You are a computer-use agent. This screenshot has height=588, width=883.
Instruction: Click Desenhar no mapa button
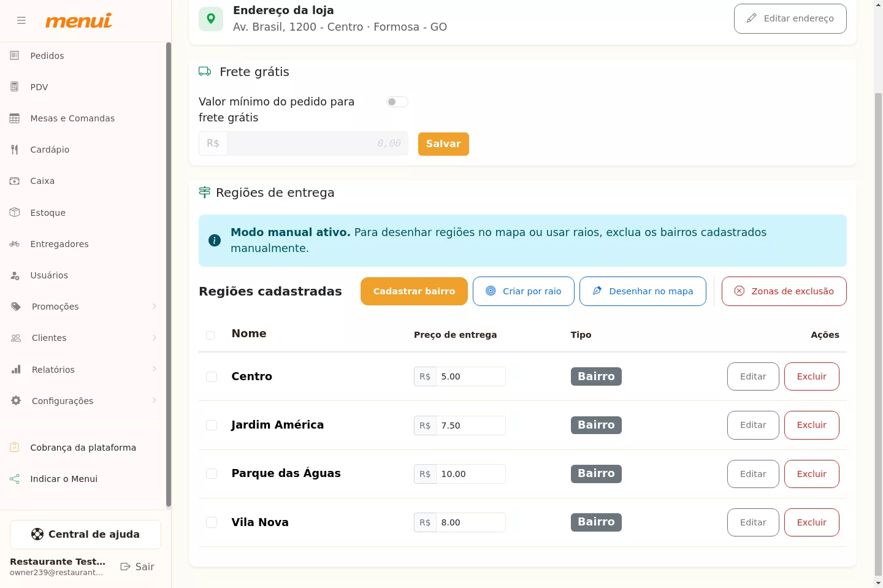[643, 291]
